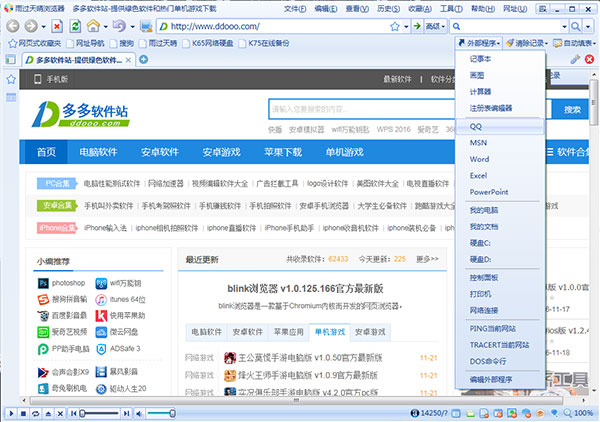Stop loading with the red X icon
This screenshot has height=422, width=600.
[57, 26]
